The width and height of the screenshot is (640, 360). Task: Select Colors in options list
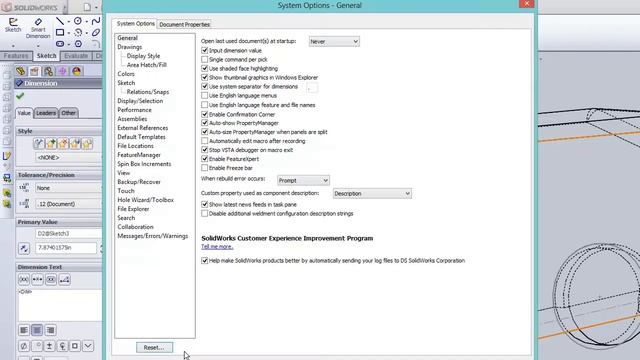tap(126, 74)
